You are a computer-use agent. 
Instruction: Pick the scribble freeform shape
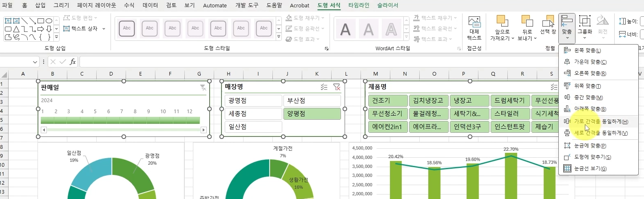(16, 37)
